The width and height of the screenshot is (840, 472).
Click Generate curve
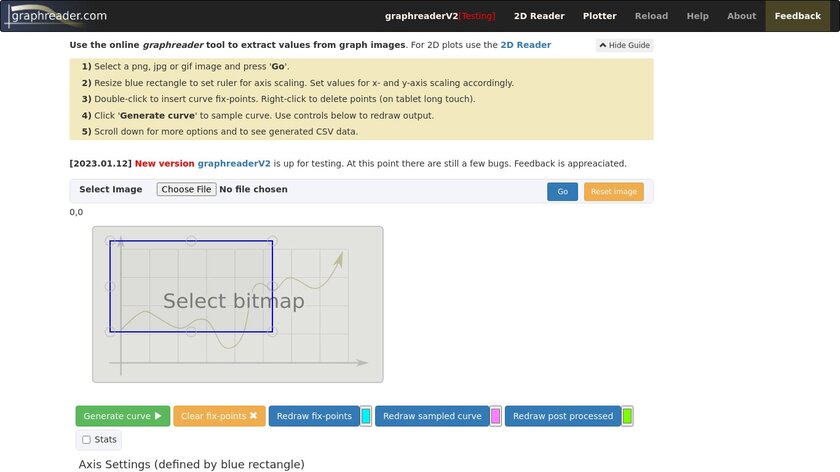123,416
